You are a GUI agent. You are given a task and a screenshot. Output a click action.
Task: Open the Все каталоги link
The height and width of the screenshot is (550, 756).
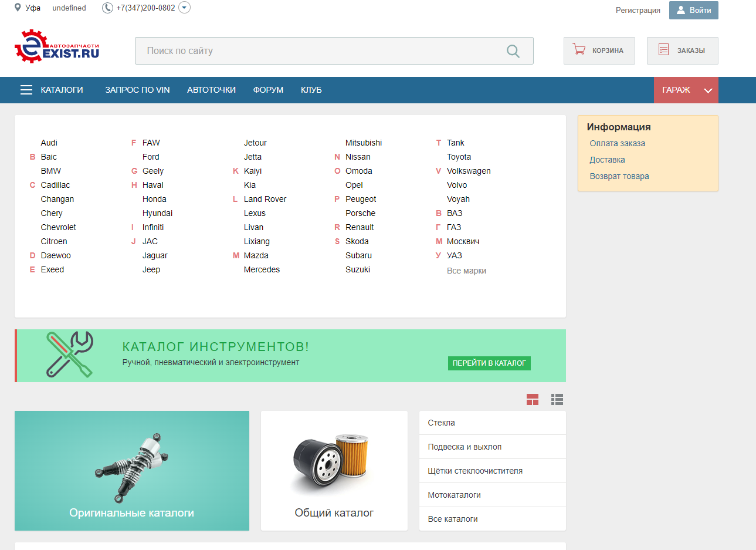[x=493, y=519]
